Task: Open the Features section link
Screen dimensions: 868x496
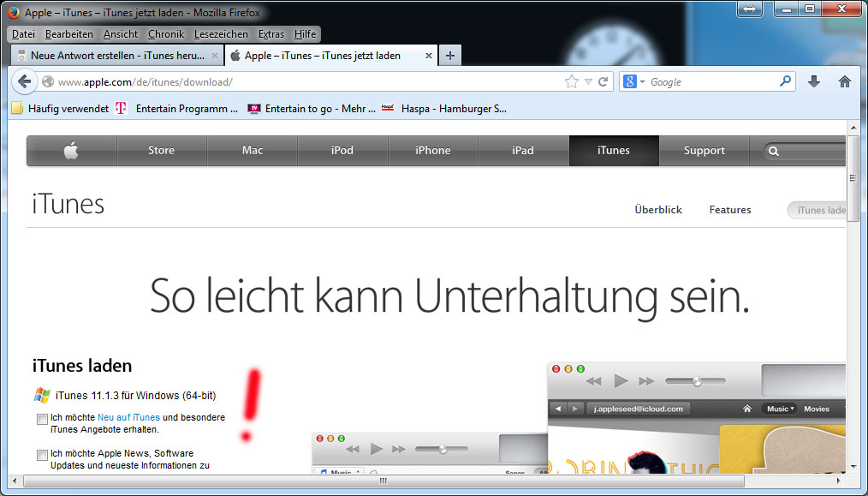Action: coord(730,210)
